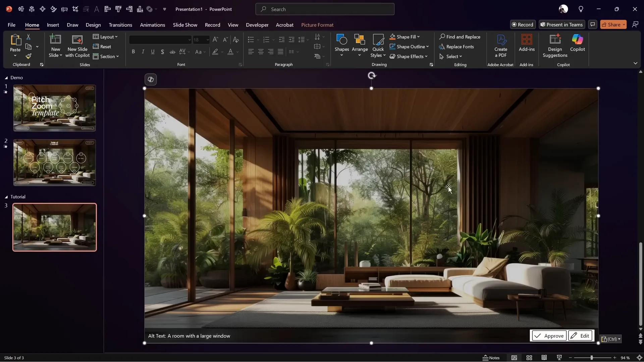
Task: Open the Shape Effects dropdown
Action: tap(409, 56)
